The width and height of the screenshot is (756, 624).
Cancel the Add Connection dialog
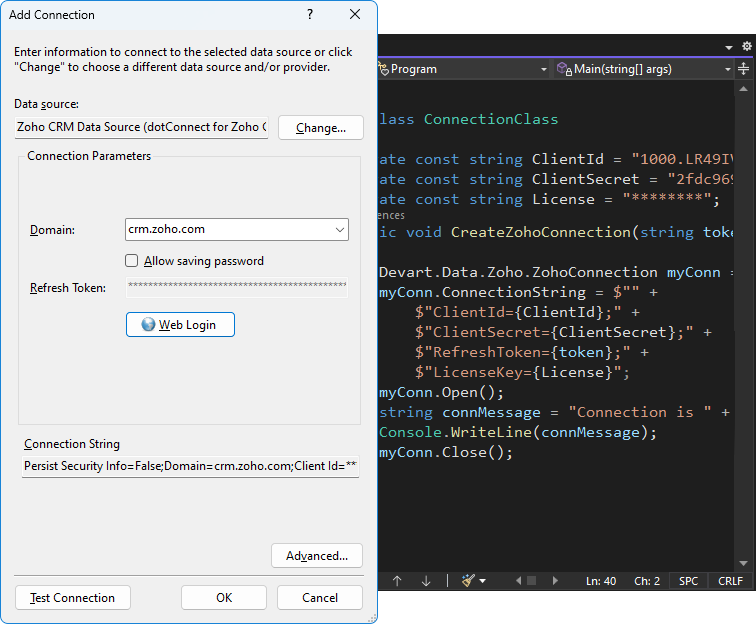click(320, 597)
